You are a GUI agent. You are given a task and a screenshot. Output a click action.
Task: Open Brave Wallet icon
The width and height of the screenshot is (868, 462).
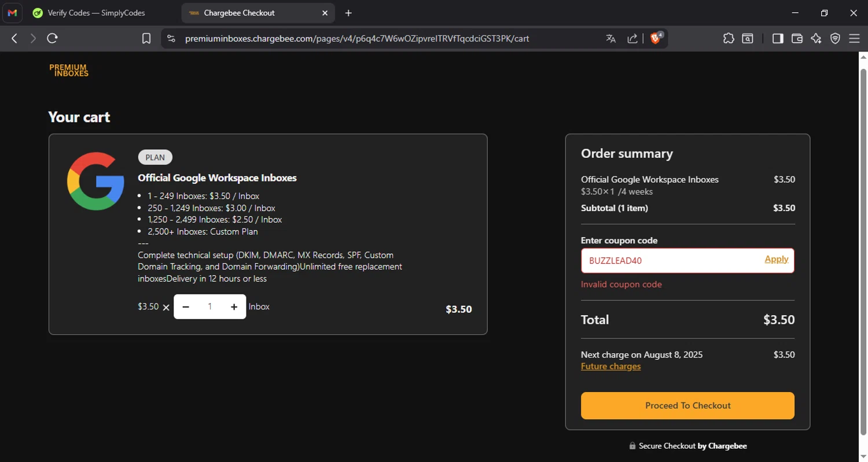pos(797,38)
